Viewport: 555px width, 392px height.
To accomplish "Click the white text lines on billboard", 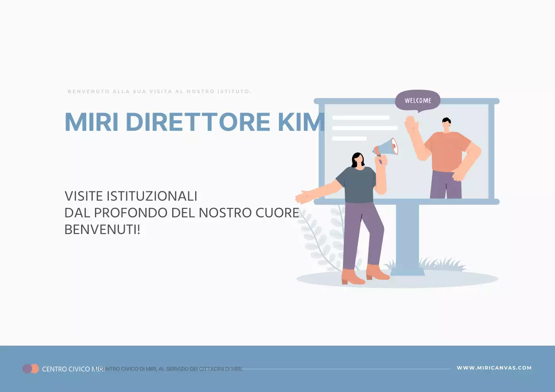I will tap(363, 128).
